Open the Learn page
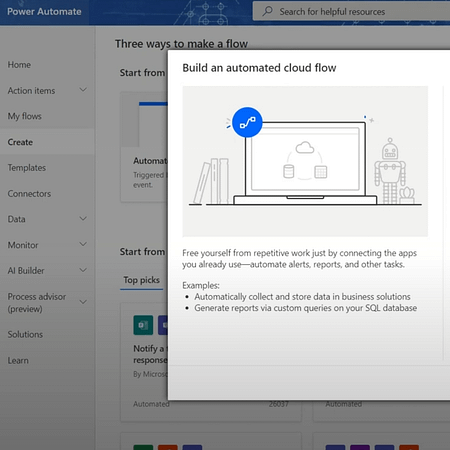This screenshot has height=450, width=450. pyautogui.click(x=18, y=360)
